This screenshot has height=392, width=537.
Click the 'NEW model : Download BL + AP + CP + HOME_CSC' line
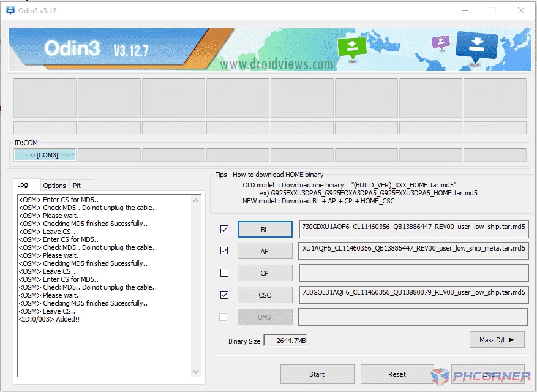(318, 201)
